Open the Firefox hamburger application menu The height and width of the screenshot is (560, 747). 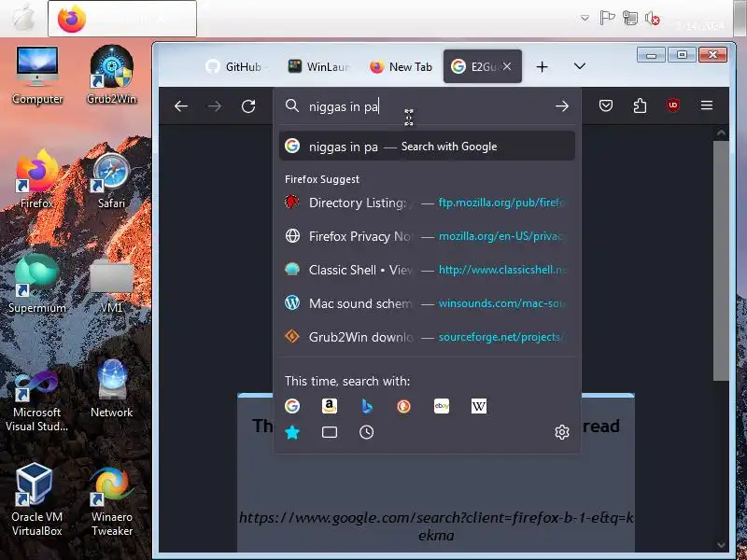coord(707,105)
